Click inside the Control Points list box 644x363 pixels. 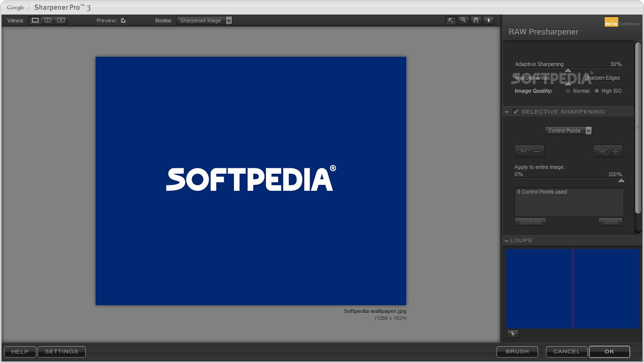click(569, 202)
